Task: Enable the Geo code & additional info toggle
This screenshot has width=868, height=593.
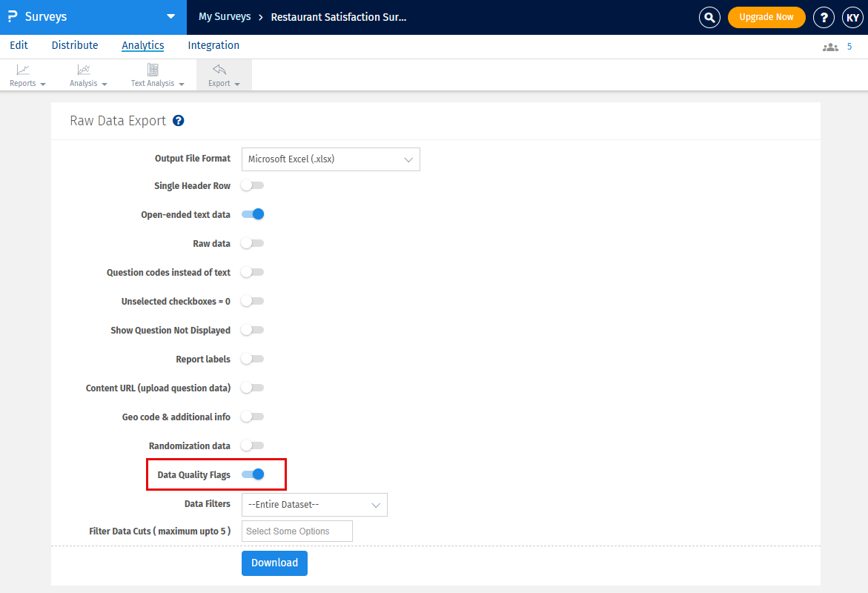Action: tap(253, 417)
